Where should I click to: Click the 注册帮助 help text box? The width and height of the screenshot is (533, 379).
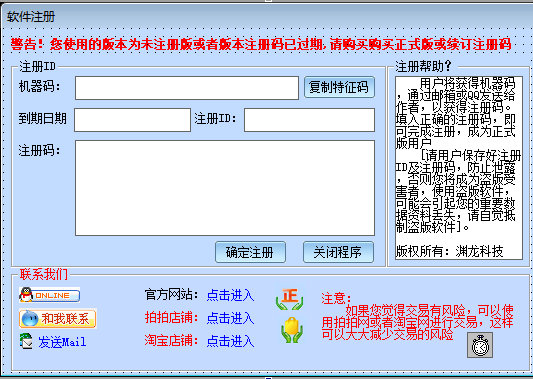459,168
